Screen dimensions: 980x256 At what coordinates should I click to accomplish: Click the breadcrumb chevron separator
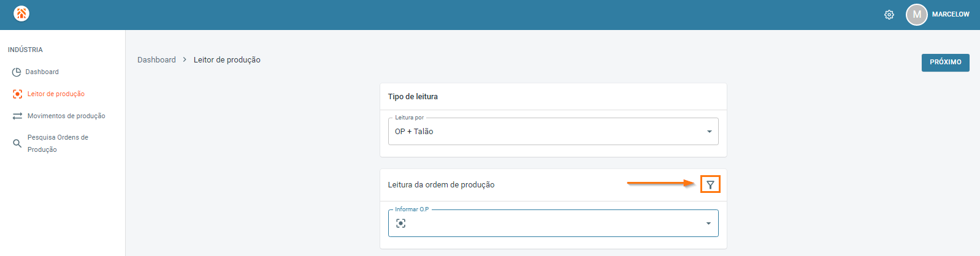coord(185,60)
